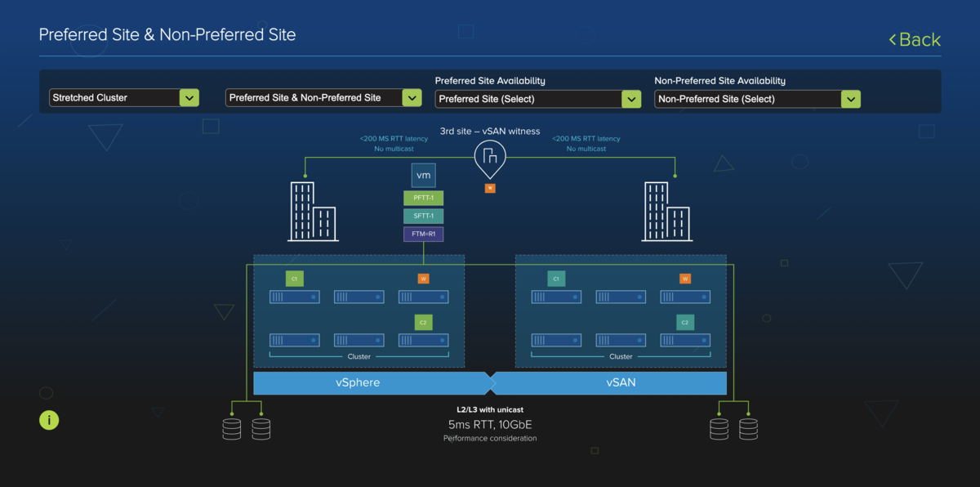Image resolution: width=980 pixels, height=487 pixels.
Task: Select the server under C1 in the preferred cluster
Action: [295, 297]
